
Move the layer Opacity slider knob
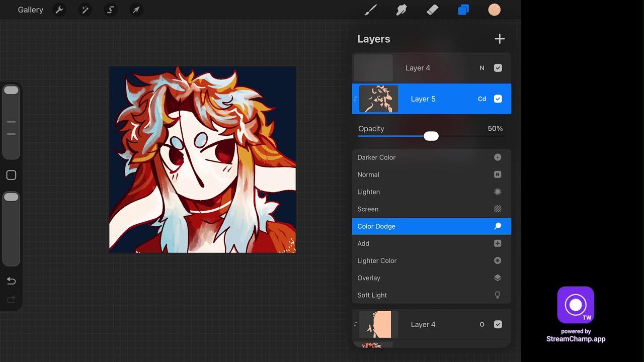pyautogui.click(x=431, y=136)
